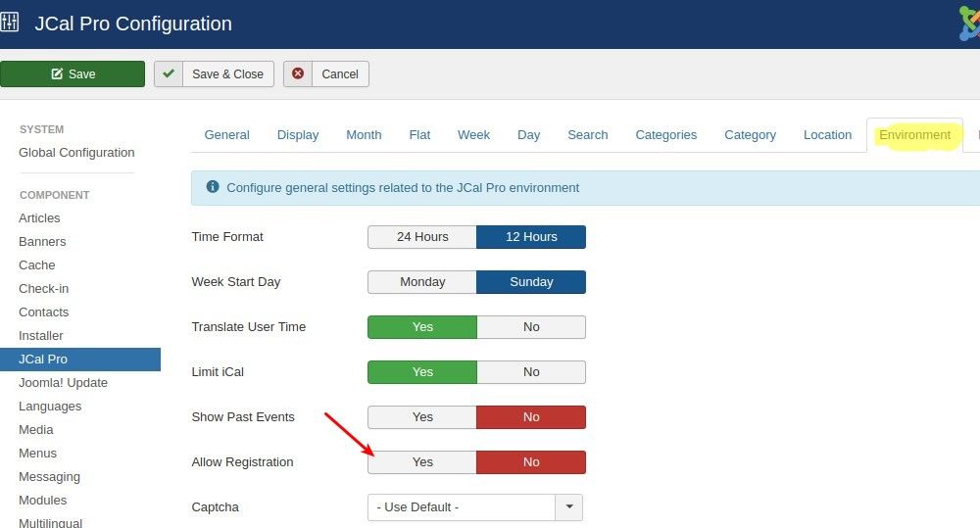Click the 'Show Past Events' label
Screen dimensions: 980x528
point(242,416)
